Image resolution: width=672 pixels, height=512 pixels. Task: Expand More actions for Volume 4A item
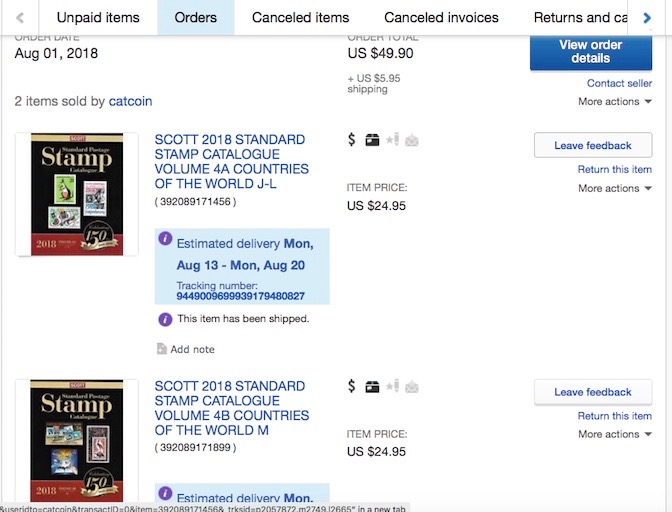(x=615, y=188)
